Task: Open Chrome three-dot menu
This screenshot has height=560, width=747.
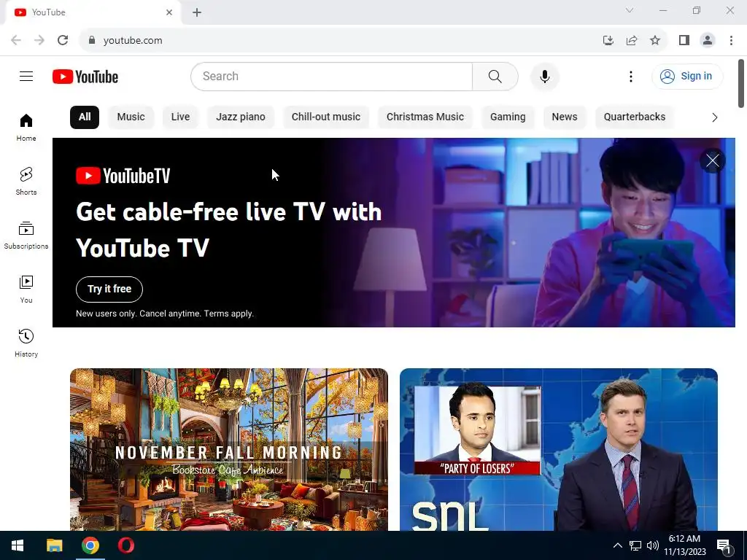Action: 731,41
